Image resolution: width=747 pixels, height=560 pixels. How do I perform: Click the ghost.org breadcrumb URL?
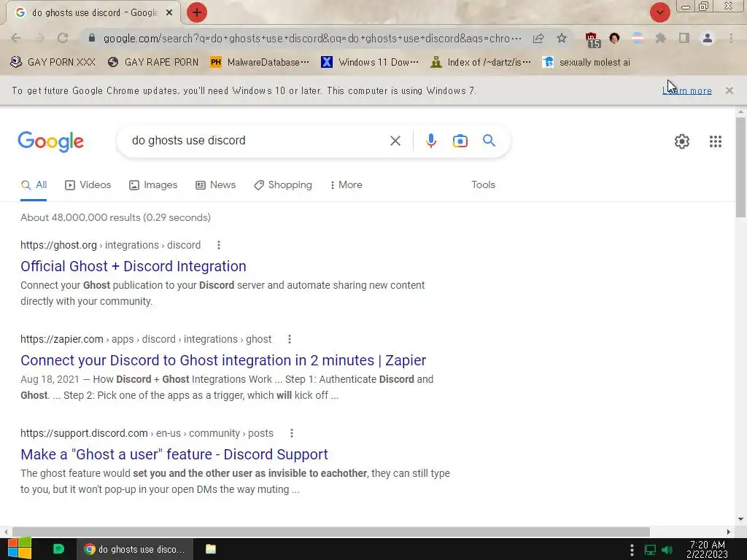click(111, 245)
